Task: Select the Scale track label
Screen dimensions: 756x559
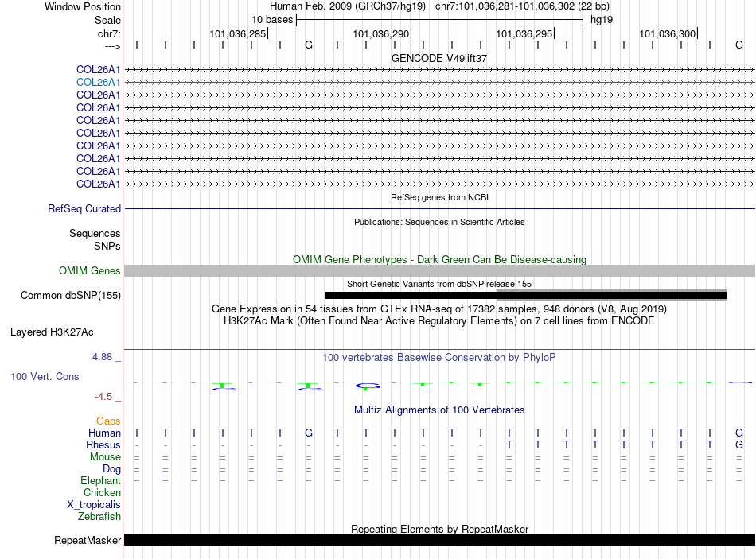Action: point(107,20)
